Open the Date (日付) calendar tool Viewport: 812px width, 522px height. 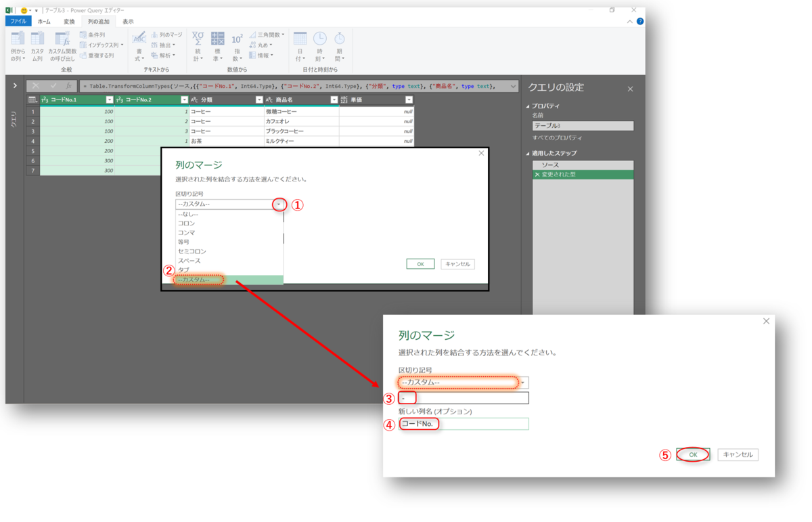pyautogui.click(x=300, y=46)
